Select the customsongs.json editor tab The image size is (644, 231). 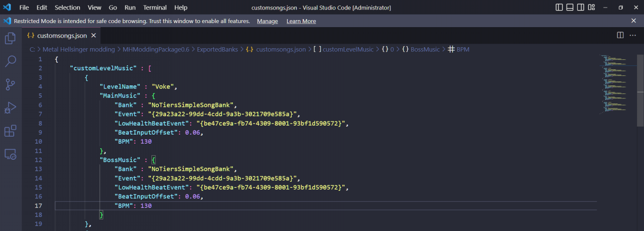[61, 36]
